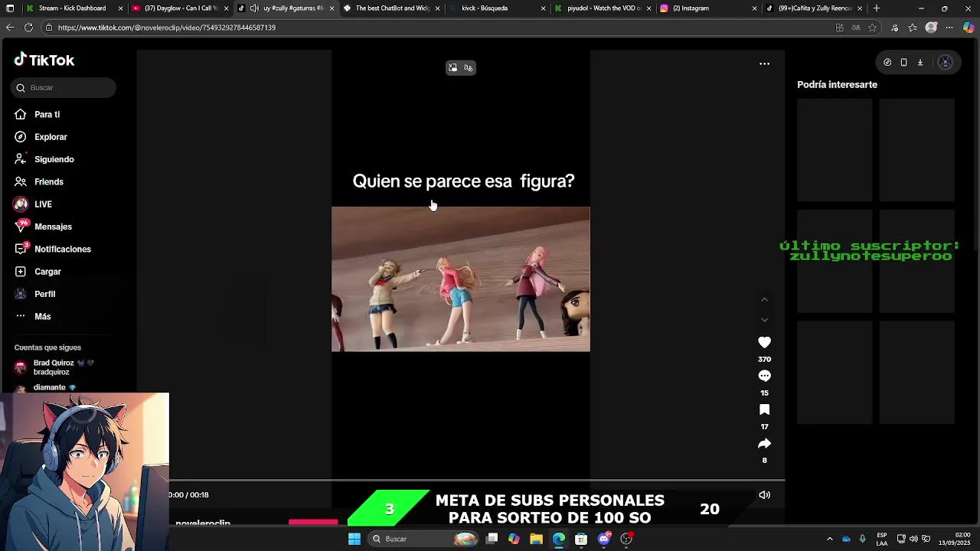The width and height of the screenshot is (980, 551).
Task: Open the three-dot video options menu
Action: coord(764,64)
